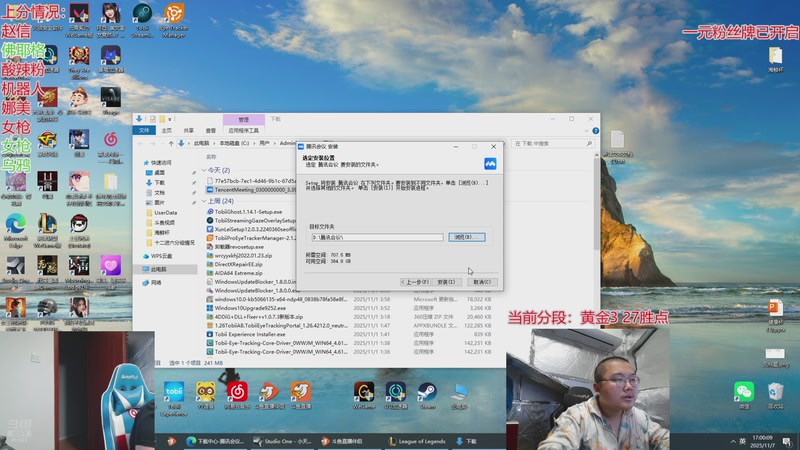
Task: Click the destination folder path field
Action: pyautogui.click(x=377, y=237)
